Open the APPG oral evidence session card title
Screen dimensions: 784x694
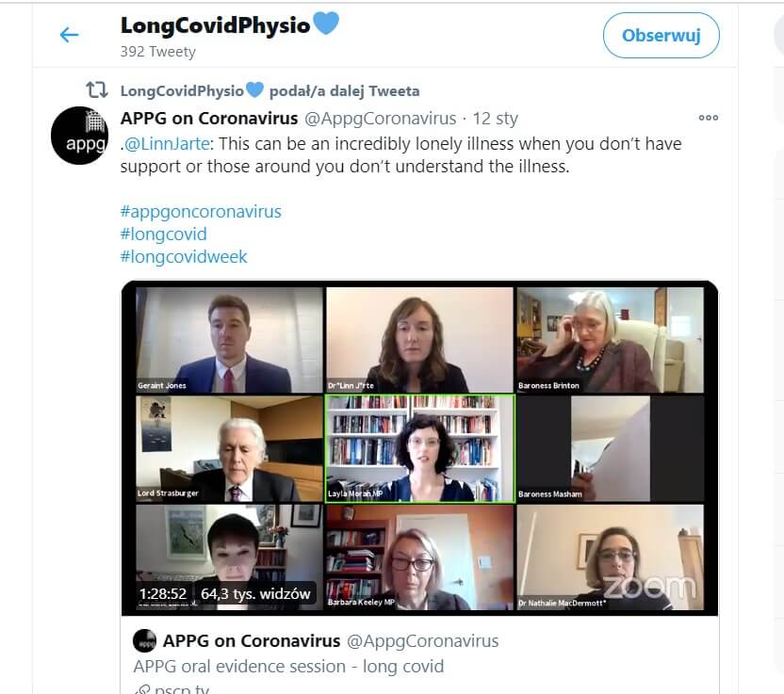point(288,666)
